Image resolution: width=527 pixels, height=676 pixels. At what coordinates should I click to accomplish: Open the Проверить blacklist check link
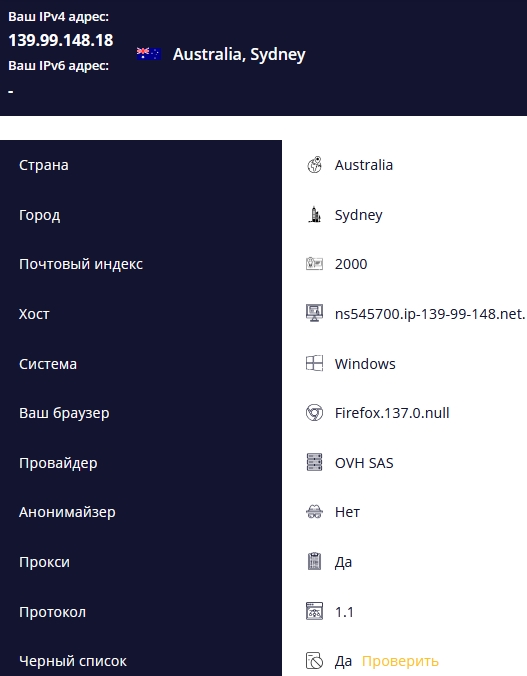click(x=400, y=661)
